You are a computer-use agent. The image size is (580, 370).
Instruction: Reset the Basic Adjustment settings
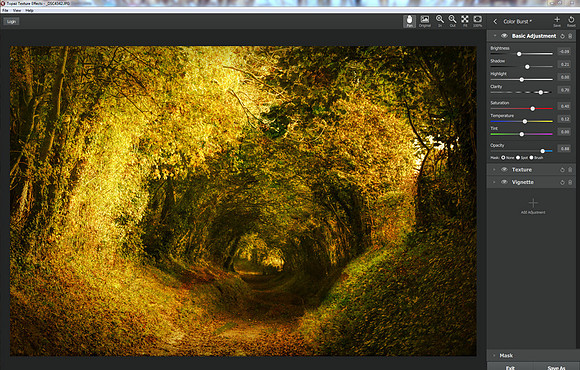[562, 36]
